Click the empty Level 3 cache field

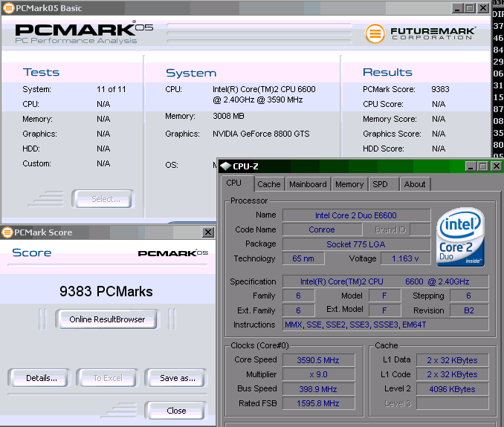[452, 403]
